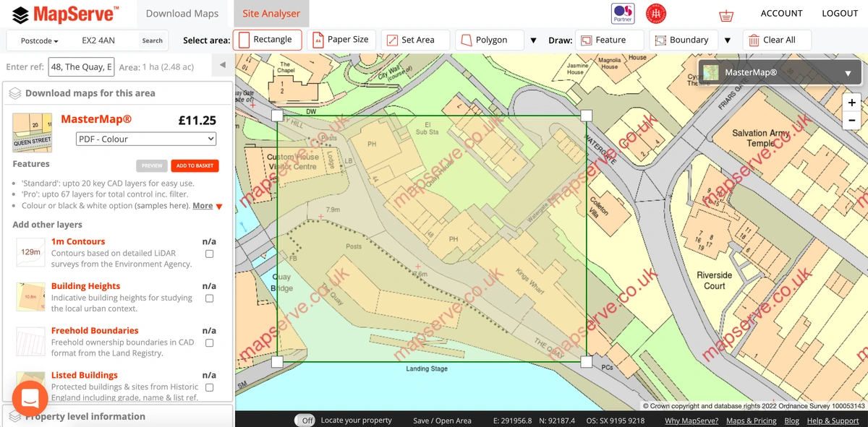Click the MasterMap® product title
Screen dimensions: 868x427
pyautogui.click(x=96, y=119)
